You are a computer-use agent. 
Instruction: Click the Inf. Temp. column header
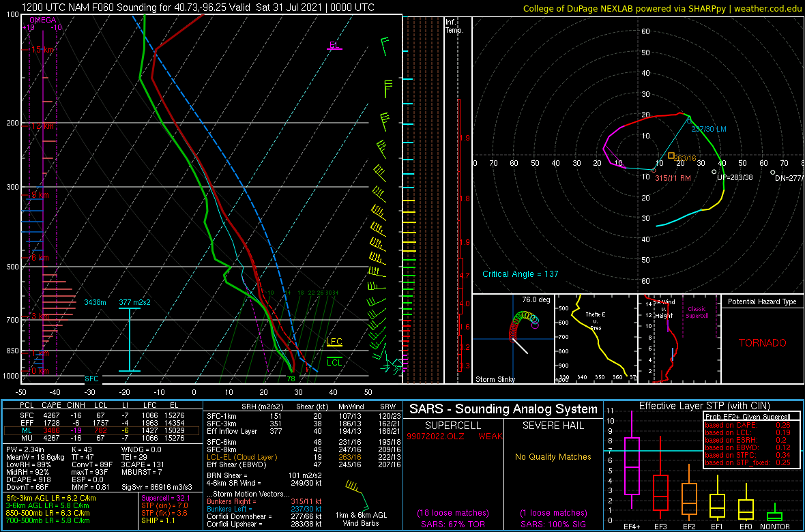tap(455, 26)
